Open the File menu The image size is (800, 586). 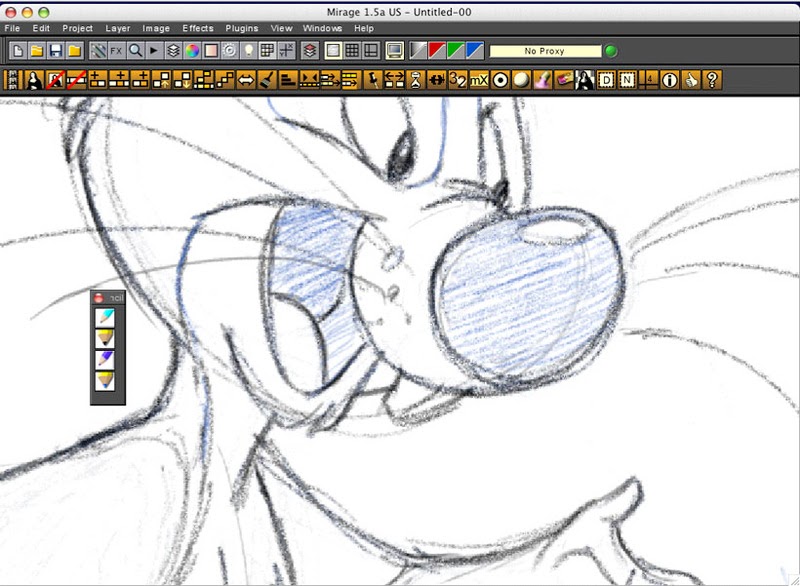12,28
